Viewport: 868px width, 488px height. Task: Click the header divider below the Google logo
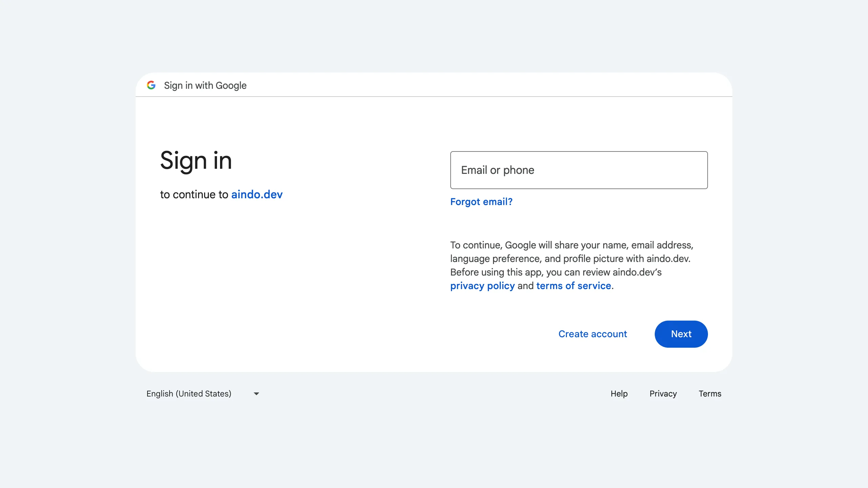pyautogui.click(x=434, y=97)
